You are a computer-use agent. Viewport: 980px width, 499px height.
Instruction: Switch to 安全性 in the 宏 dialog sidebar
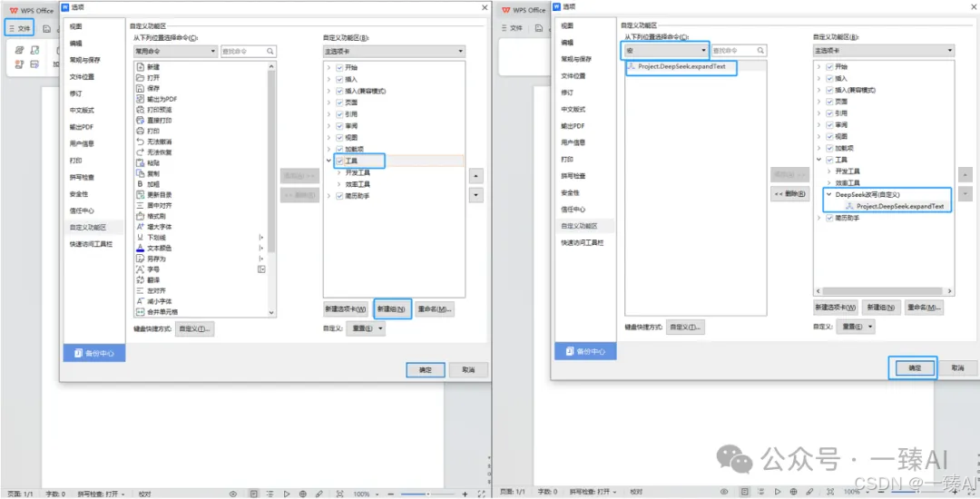570,192
